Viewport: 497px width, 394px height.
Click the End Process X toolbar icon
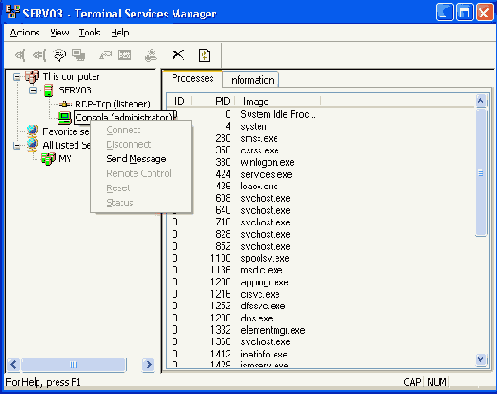178,55
